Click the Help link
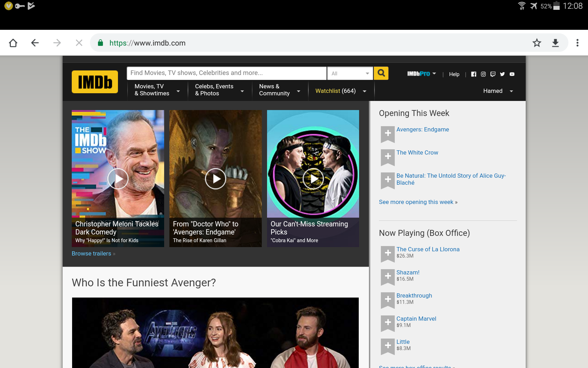This screenshot has width=588, height=368. coord(454,74)
